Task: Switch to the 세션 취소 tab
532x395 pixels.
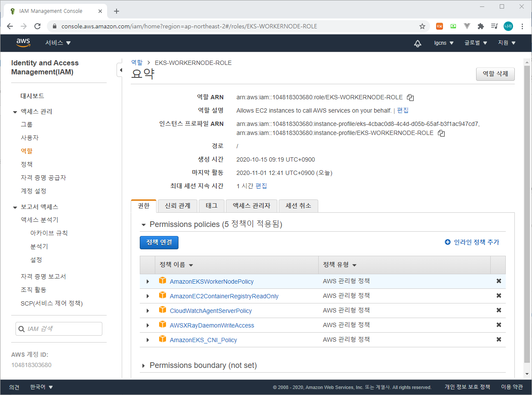Action: tap(298, 206)
